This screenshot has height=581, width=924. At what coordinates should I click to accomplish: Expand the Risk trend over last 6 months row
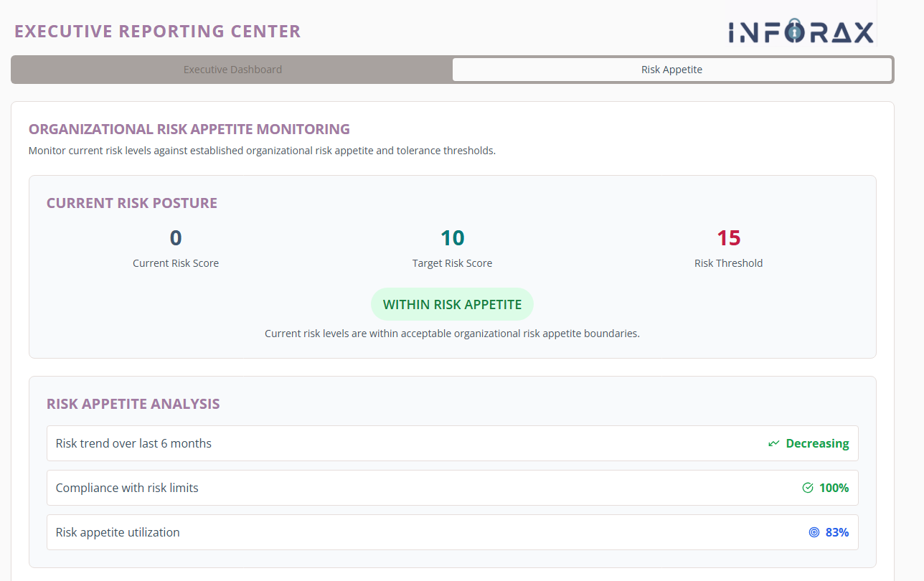coord(452,443)
